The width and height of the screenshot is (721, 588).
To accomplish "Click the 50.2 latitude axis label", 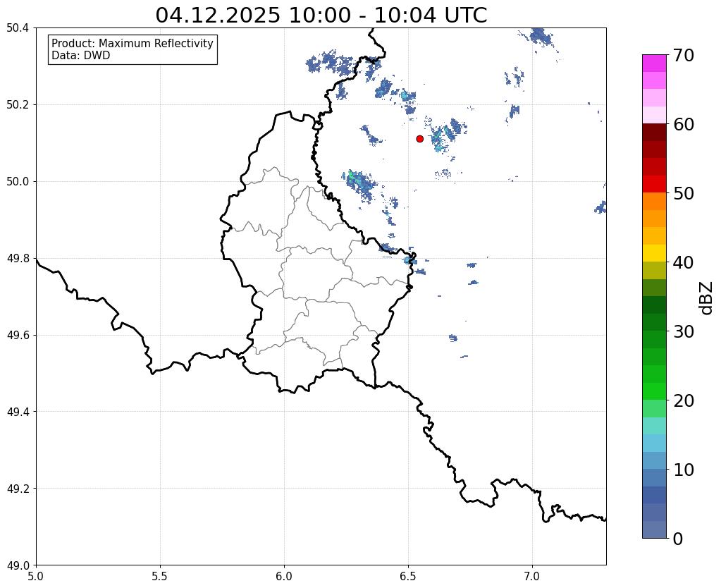I will (18, 105).
